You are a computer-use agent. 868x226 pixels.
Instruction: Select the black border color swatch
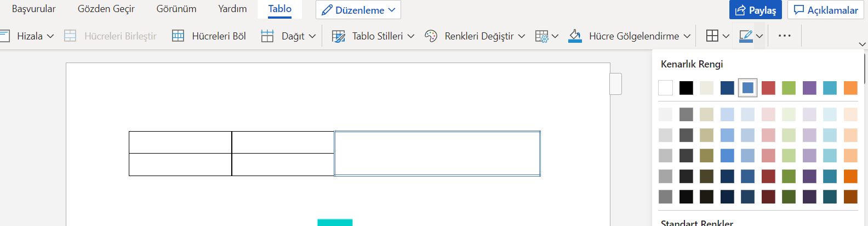click(686, 88)
